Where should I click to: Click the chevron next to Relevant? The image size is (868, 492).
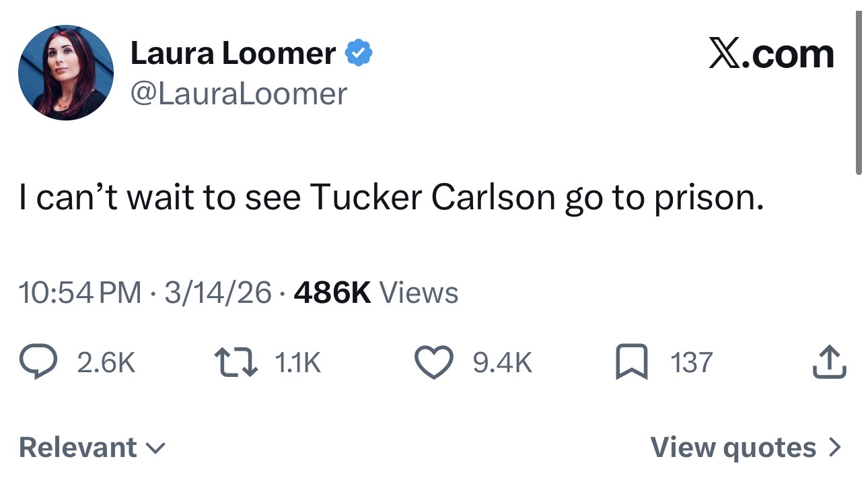coord(156,448)
